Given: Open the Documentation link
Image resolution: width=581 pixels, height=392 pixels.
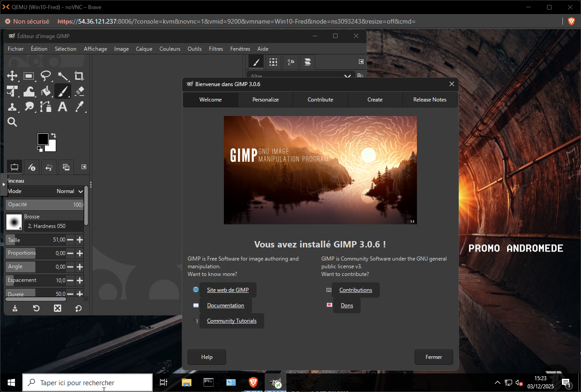Looking at the screenshot, I should point(225,305).
